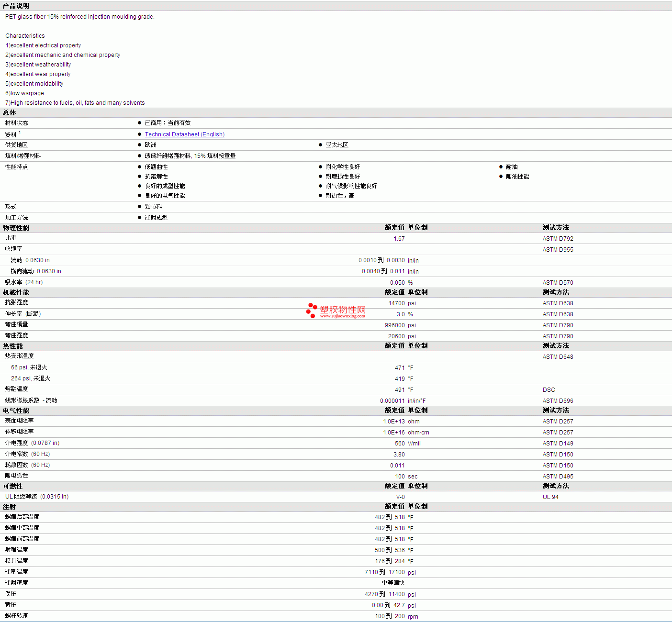This screenshot has height=622, width=672.
Task: Click the DSC melting temperature method
Action: pos(549,390)
